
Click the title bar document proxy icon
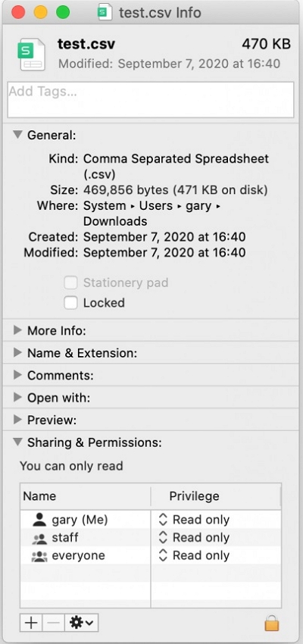pyautogui.click(x=105, y=12)
